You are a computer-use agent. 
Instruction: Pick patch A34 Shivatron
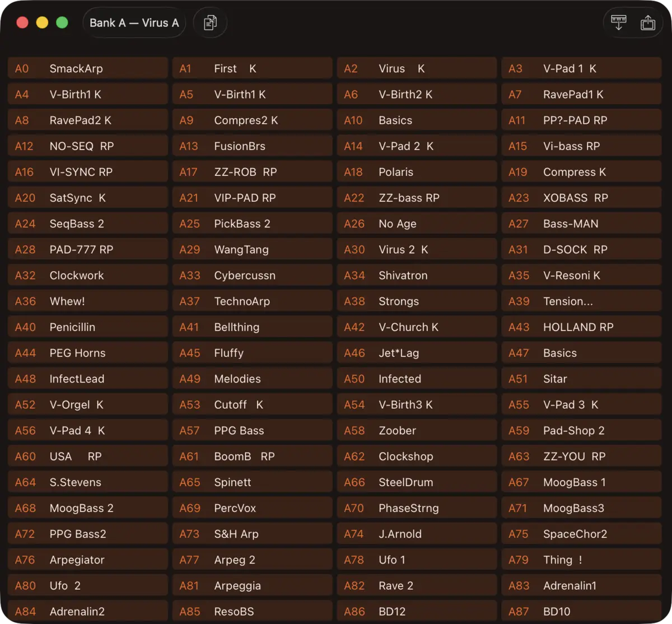(x=417, y=276)
